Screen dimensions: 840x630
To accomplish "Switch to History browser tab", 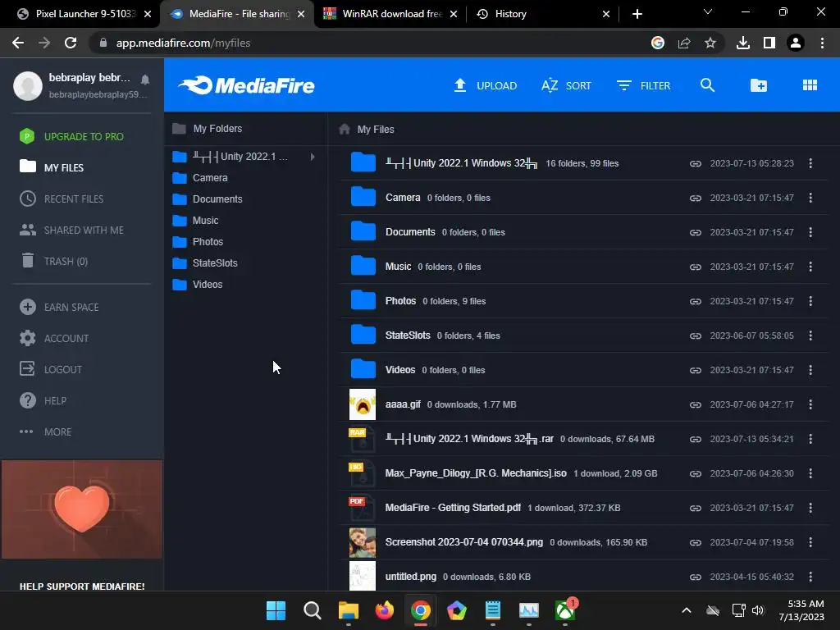I will coord(543,14).
